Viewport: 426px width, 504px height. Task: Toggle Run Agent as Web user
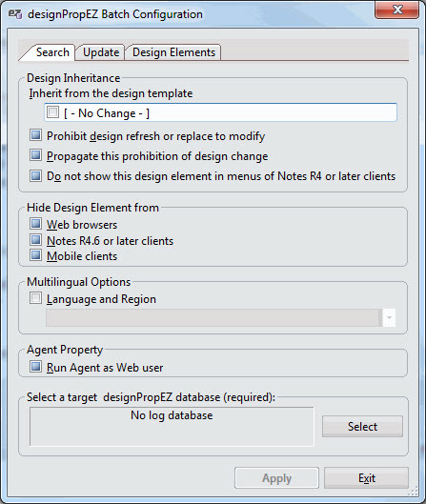[35, 367]
